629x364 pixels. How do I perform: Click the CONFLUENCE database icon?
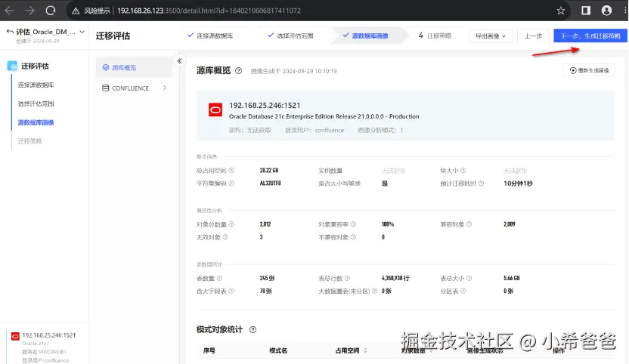click(106, 88)
